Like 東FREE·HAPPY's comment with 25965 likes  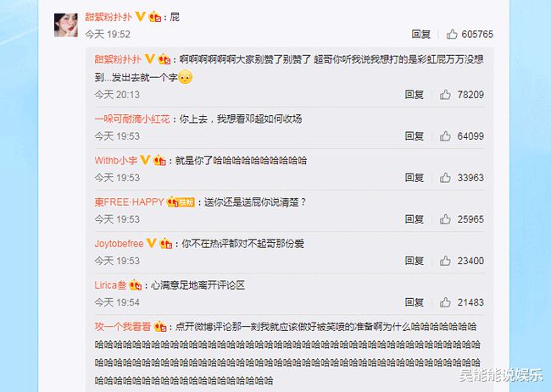[x=445, y=219]
